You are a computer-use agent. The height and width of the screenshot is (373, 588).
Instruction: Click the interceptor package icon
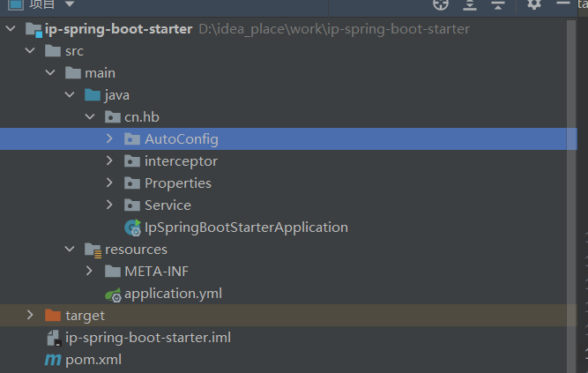[132, 161]
